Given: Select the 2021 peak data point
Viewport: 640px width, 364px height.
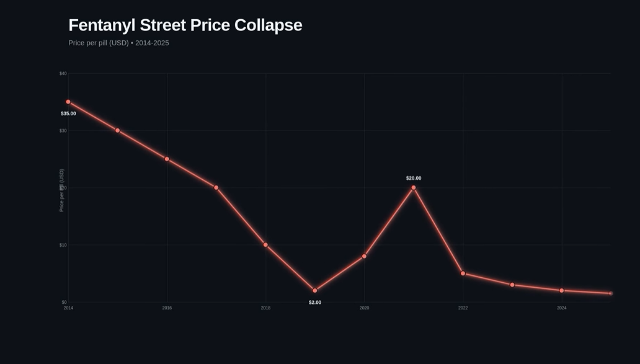Looking at the screenshot, I should (x=414, y=187).
